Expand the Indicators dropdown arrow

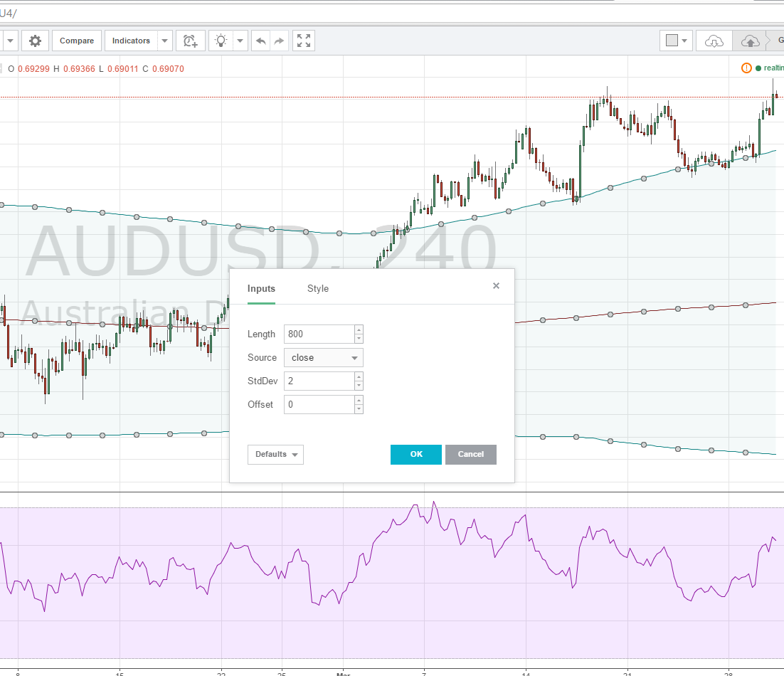[165, 41]
